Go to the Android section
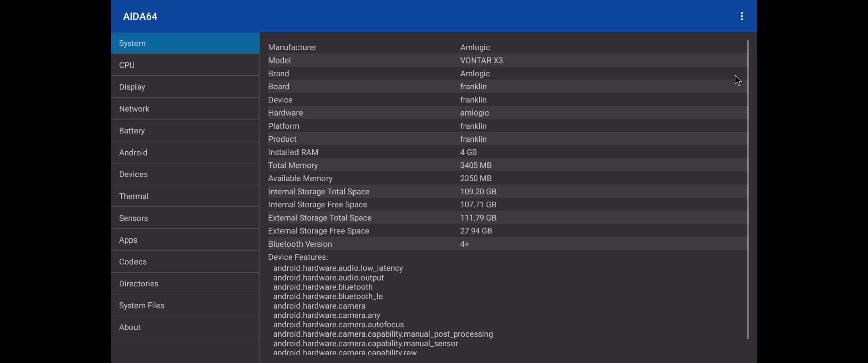 [185, 153]
